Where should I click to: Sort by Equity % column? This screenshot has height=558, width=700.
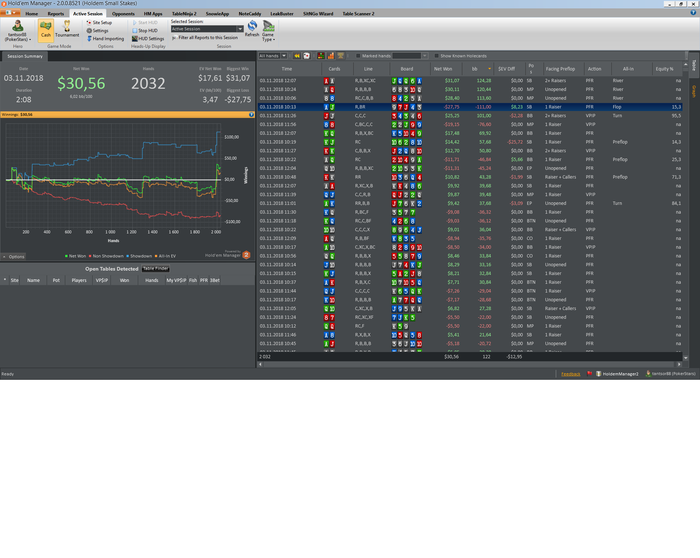(x=667, y=69)
